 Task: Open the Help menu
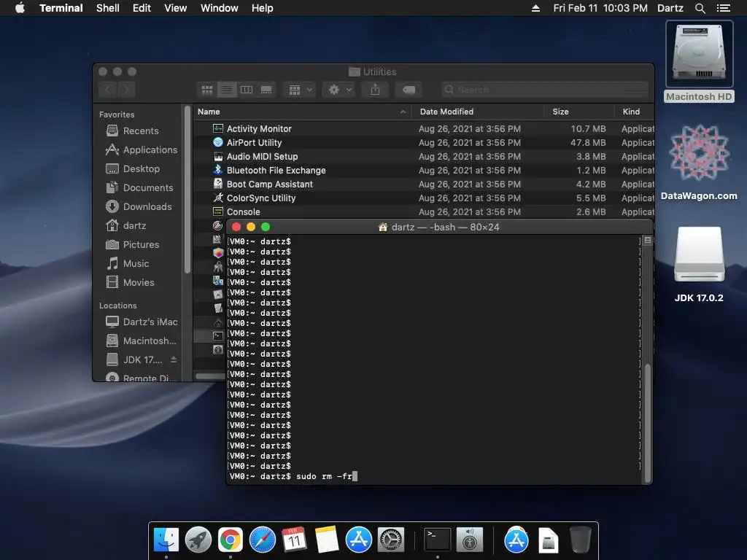[263, 8]
